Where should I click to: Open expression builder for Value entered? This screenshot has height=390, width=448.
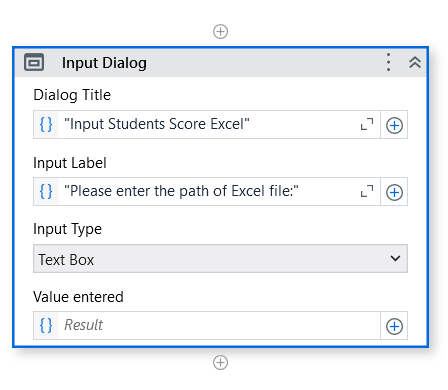pyautogui.click(x=46, y=326)
